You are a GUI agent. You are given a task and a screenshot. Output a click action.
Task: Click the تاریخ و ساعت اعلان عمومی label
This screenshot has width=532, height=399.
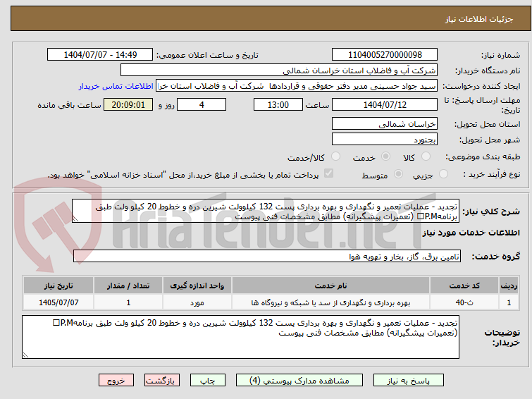tap(207, 55)
